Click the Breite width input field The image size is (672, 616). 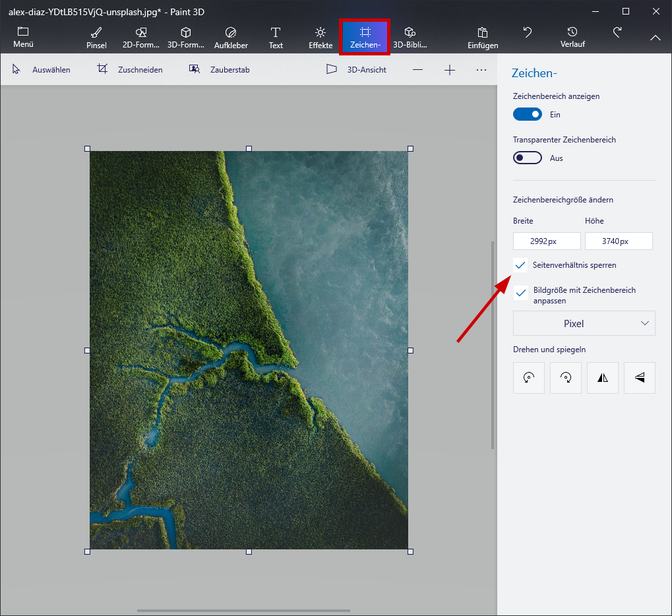547,241
